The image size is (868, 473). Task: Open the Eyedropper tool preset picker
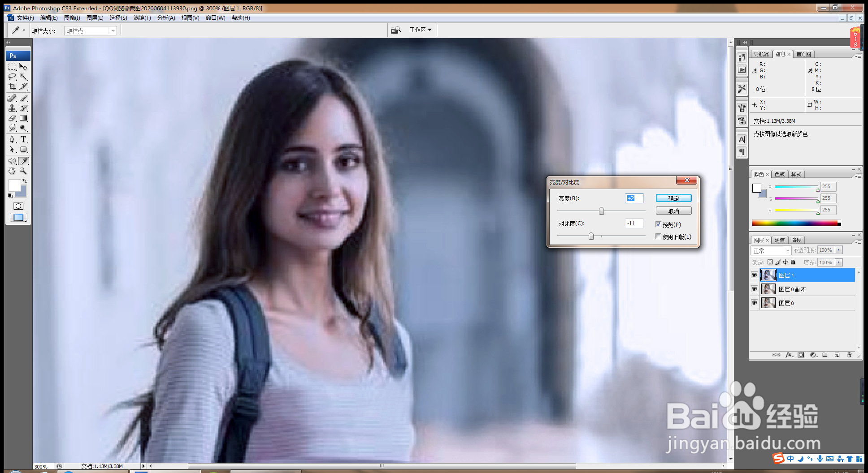pos(18,30)
